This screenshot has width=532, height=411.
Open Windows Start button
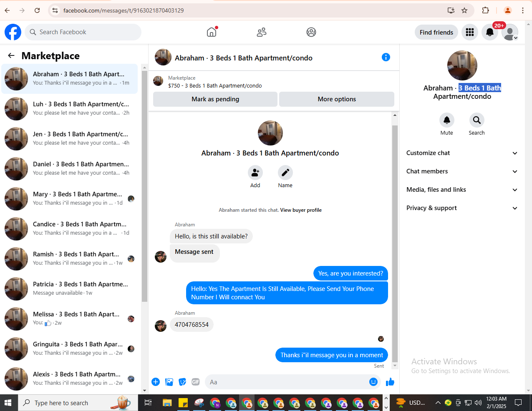point(8,403)
